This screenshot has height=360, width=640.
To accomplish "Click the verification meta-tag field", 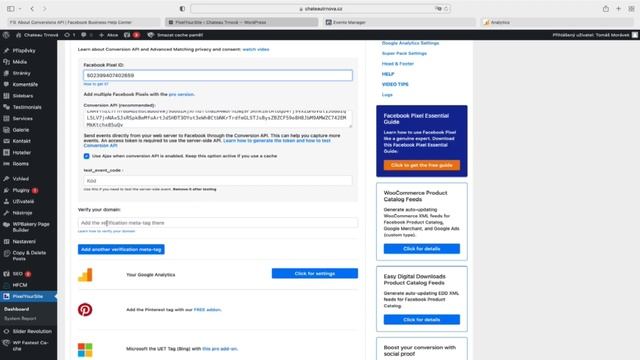I will coord(218,223).
